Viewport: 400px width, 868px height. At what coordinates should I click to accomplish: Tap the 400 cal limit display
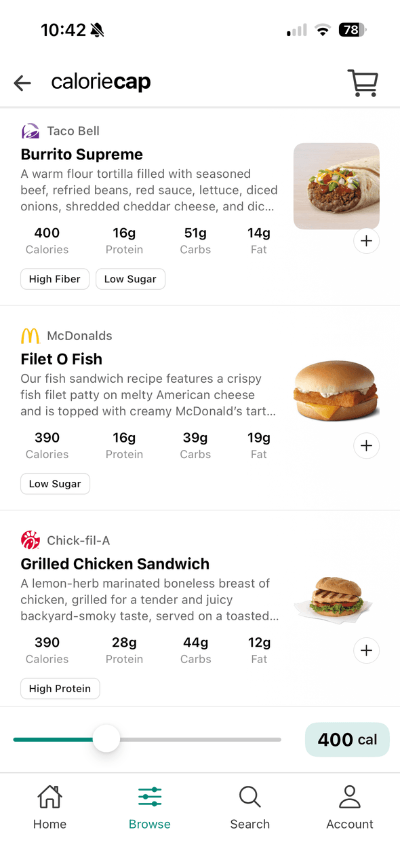[x=347, y=739]
